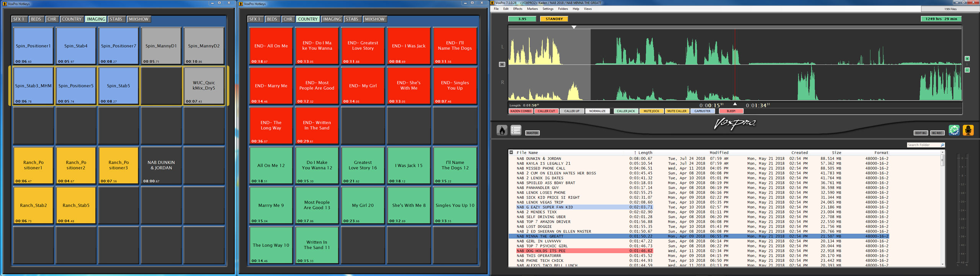Image resolution: width=980 pixels, height=276 pixels.
Task: Click the file list vertical scrollbar thumb
Action: pyautogui.click(x=942, y=161)
